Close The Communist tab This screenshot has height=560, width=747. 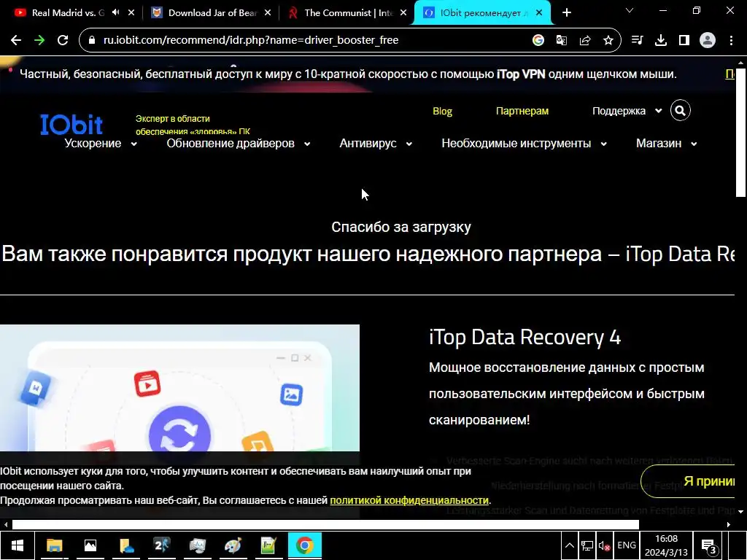pos(403,13)
